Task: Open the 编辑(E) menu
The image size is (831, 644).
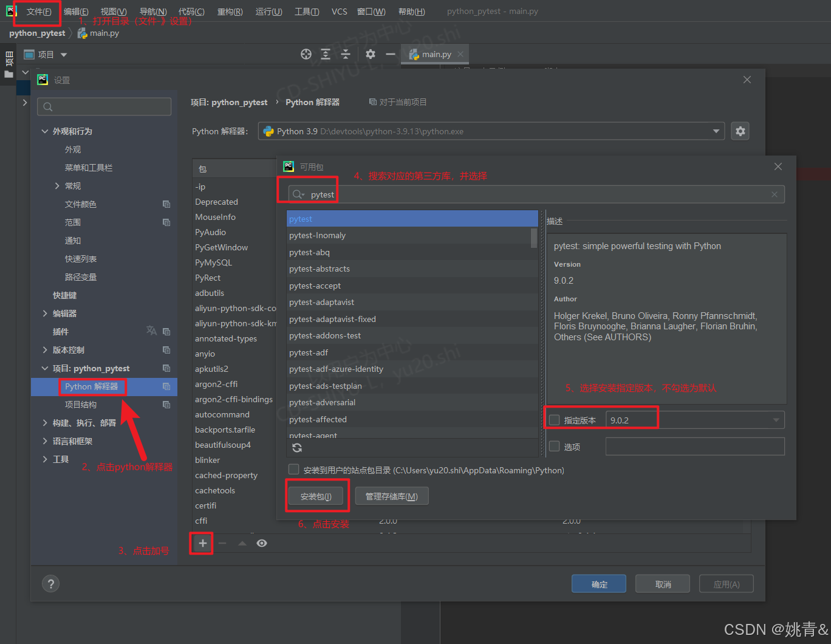Action: pyautogui.click(x=76, y=12)
